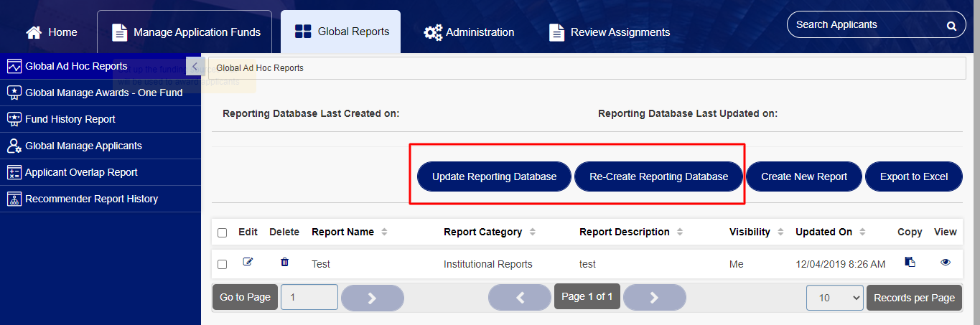Screen dimensions: 980x325
Task: Open Applicant Overlap Report in sidebar
Action: click(81, 172)
